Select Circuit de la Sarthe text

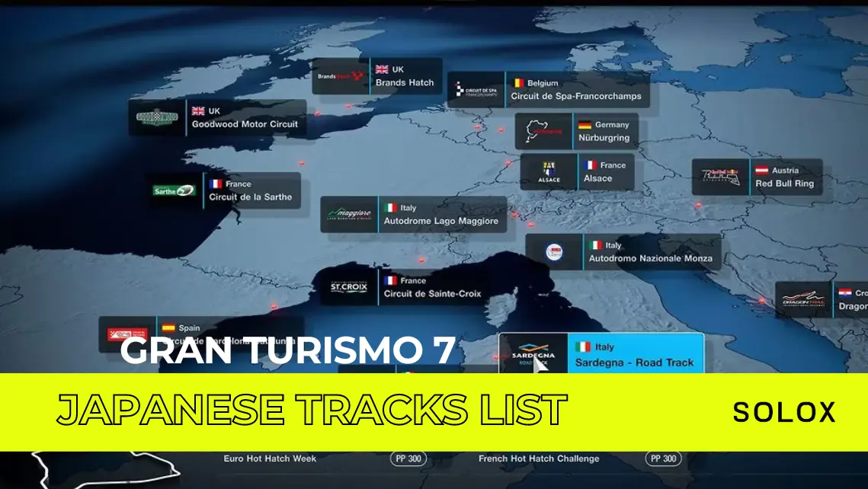pos(250,197)
